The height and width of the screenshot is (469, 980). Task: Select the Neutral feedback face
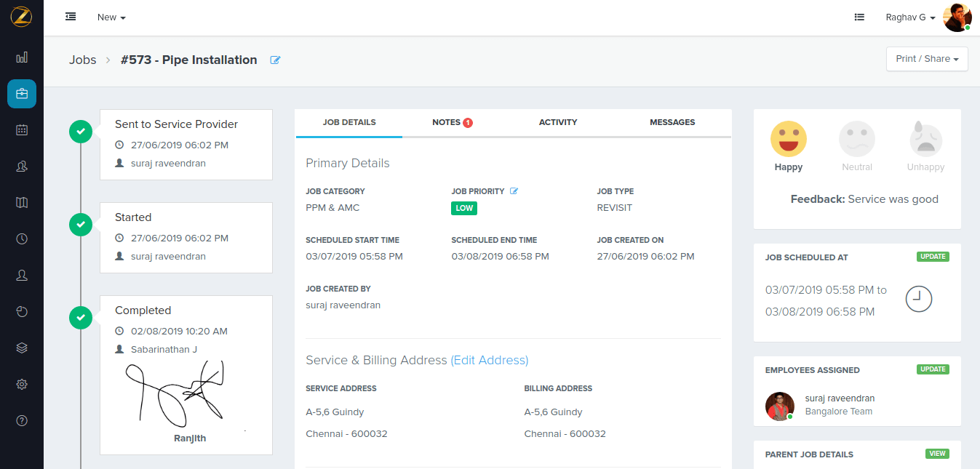pyautogui.click(x=856, y=138)
